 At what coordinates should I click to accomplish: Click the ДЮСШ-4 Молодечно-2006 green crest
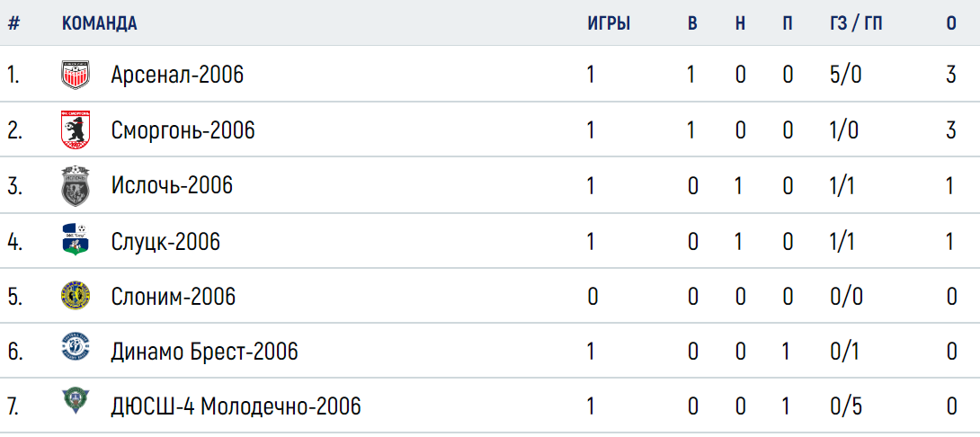coord(76,402)
